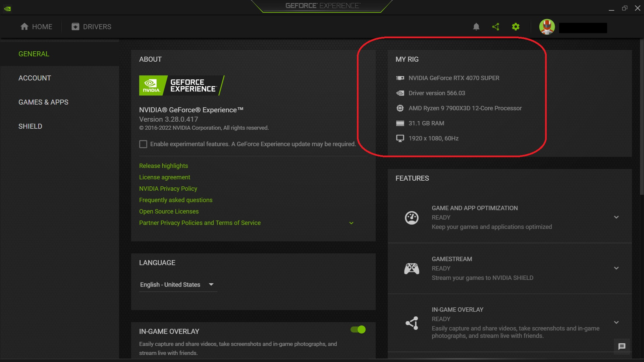
Task: Open the notifications bell icon
Action: pos(476,27)
